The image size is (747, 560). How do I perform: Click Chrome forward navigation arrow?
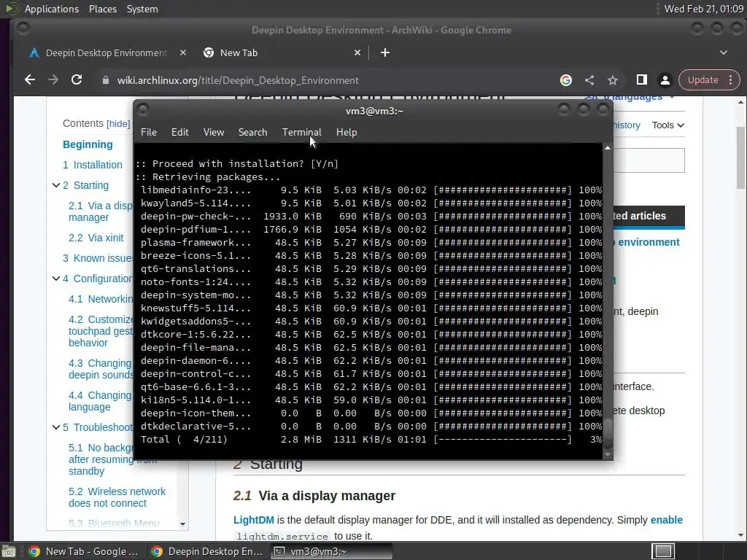point(53,80)
